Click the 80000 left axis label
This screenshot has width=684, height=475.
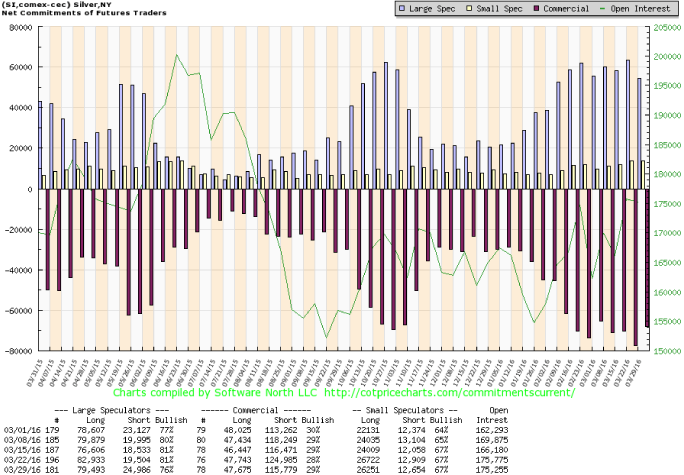pyautogui.click(x=19, y=27)
